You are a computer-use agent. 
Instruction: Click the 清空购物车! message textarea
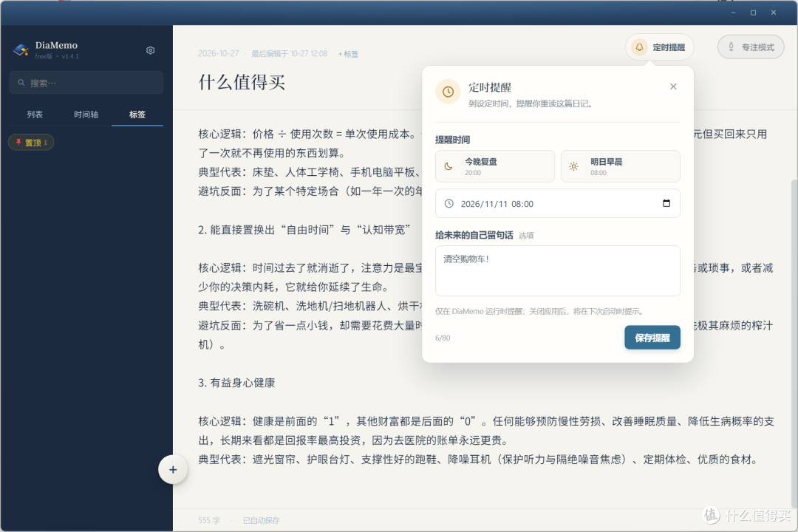pos(557,271)
